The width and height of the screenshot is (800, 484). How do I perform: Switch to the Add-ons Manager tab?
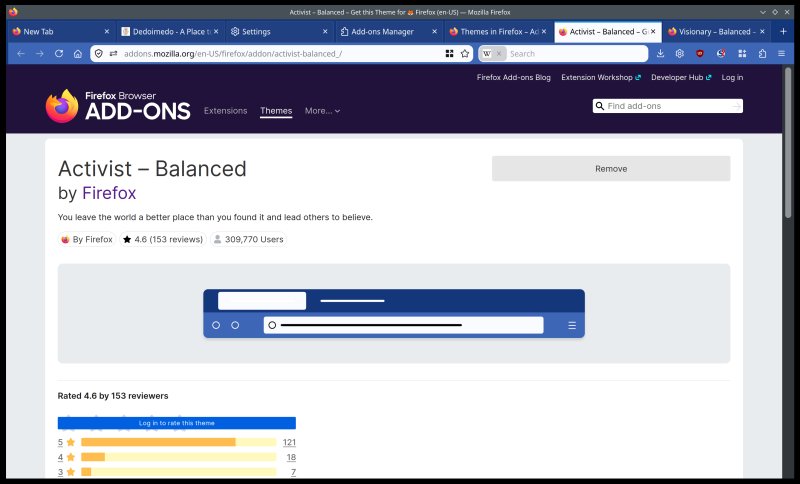[388, 32]
